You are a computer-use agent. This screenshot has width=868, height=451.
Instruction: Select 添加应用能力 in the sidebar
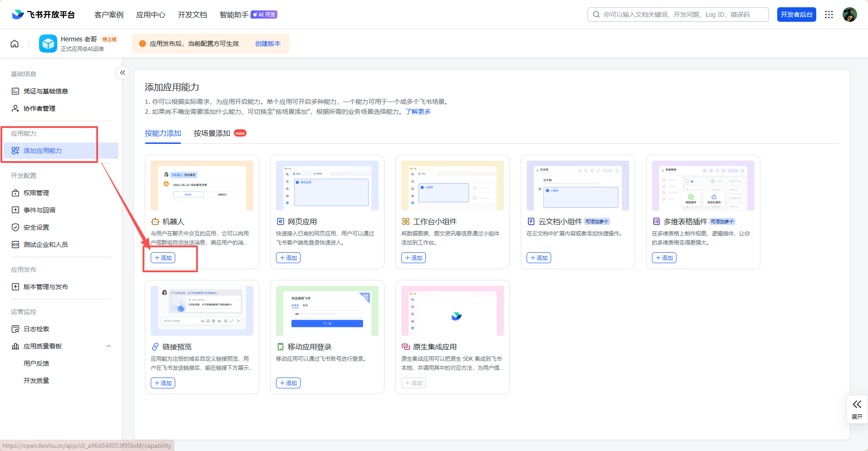tap(60, 151)
